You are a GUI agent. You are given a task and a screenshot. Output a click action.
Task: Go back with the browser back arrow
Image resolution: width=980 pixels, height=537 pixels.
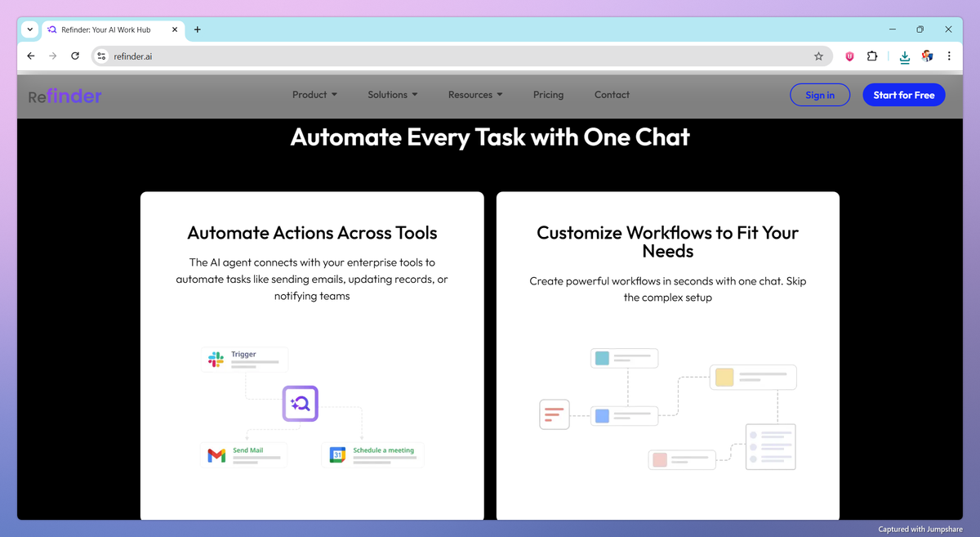point(31,56)
